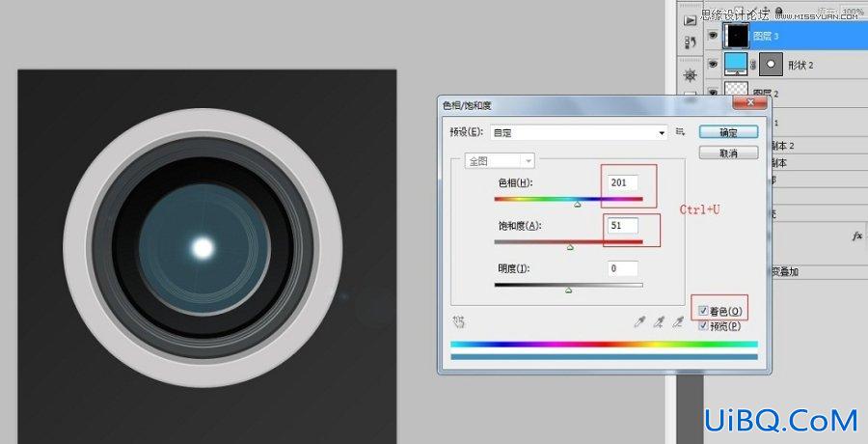Select the 形状 2 vector mask thumbnail
The image size is (868, 444).
click(771, 65)
